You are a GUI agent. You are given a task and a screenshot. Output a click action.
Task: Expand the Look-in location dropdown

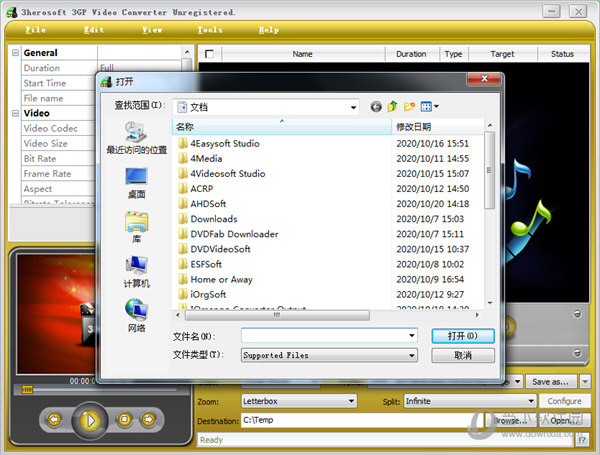pos(353,108)
